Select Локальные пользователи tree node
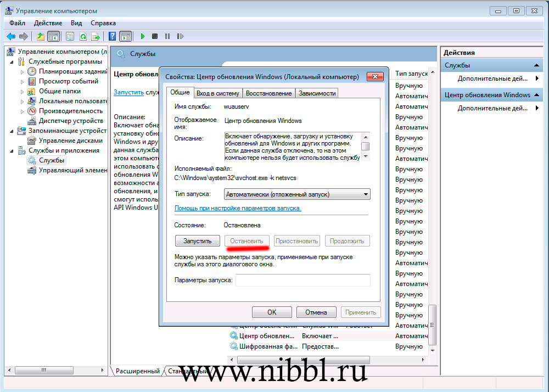 pyautogui.click(x=73, y=101)
